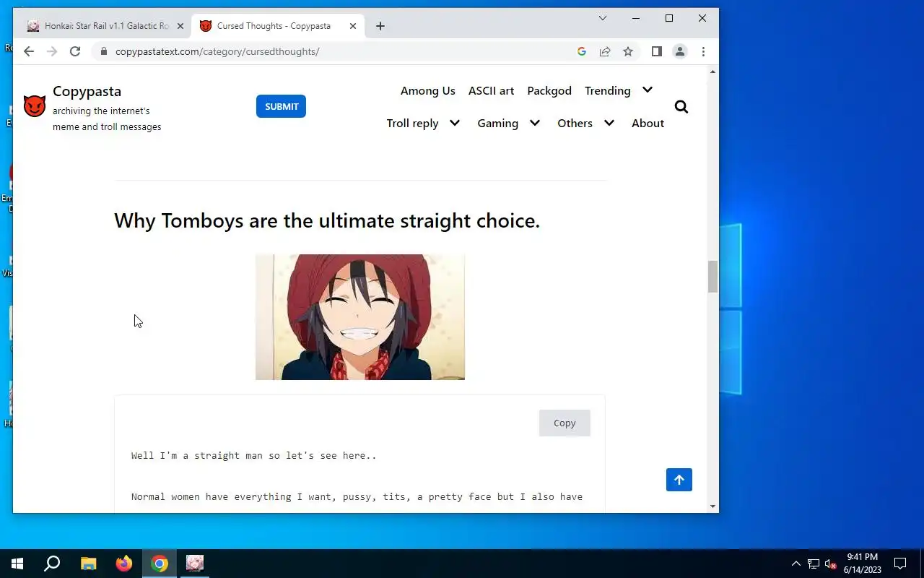Open the Among Us menu item
924x578 pixels.
point(428,90)
